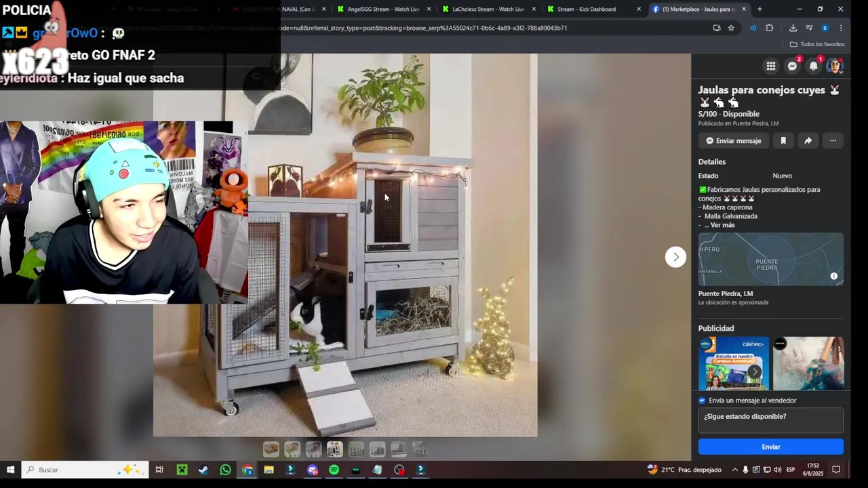Open Facebook notifications bell
Viewport: 868px width, 488px height.
click(814, 66)
